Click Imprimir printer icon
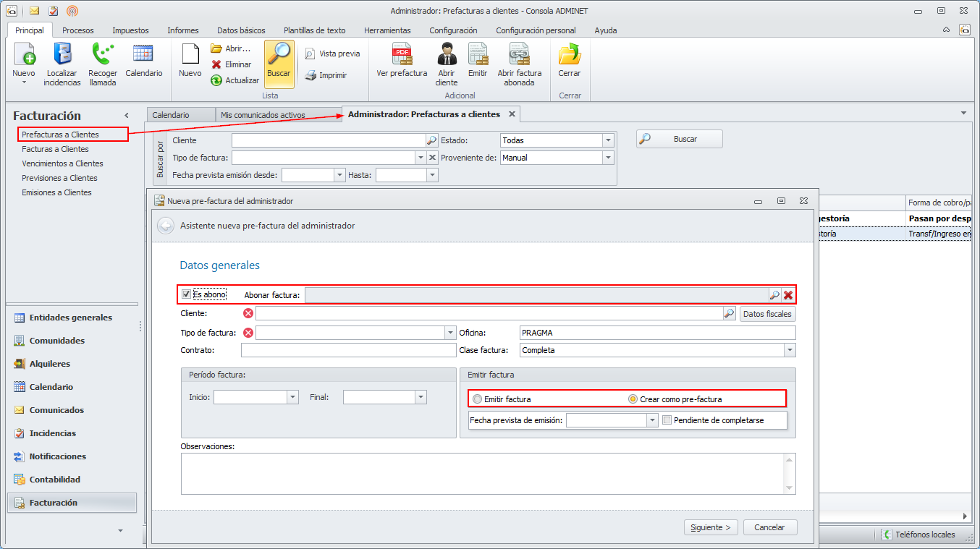Screen dimensions: 980x549 310,75
